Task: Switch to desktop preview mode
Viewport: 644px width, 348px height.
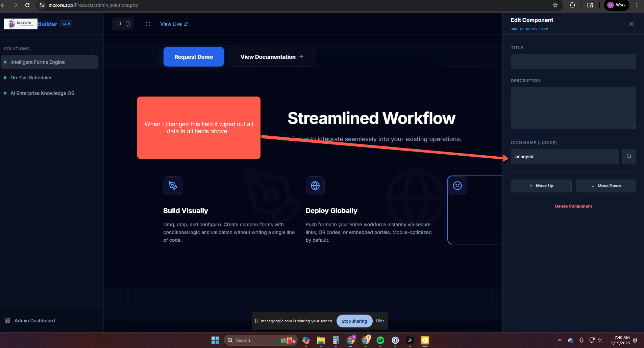Action: click(x=118, y=24)
